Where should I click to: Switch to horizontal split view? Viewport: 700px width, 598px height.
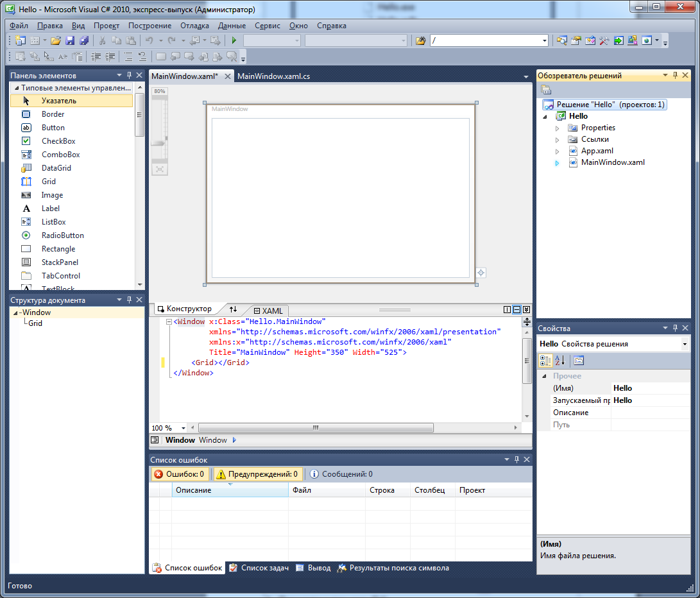coord(517,309)
